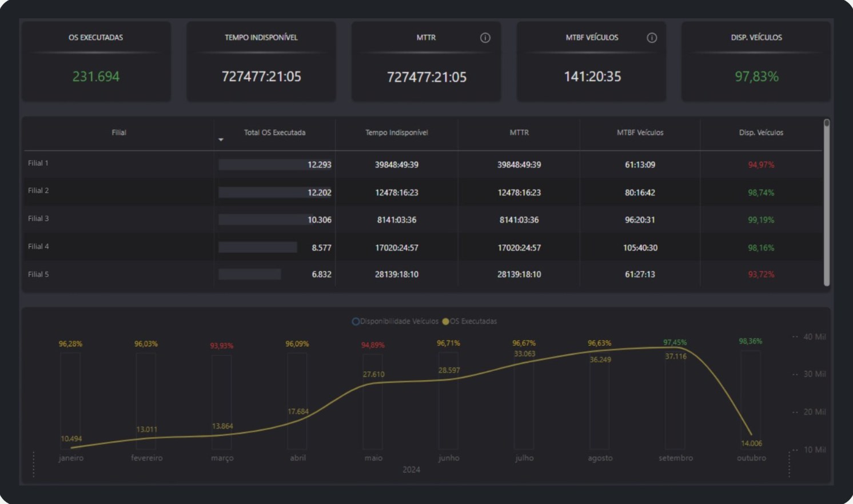The width and height of the screenshot is (853, 504).
Task: Click sort arrow under Total OS Executada
Action: [221, 140]
